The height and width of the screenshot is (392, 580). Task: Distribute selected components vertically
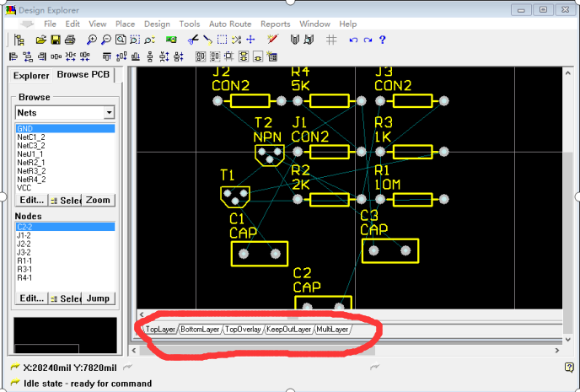coord(150,56)
